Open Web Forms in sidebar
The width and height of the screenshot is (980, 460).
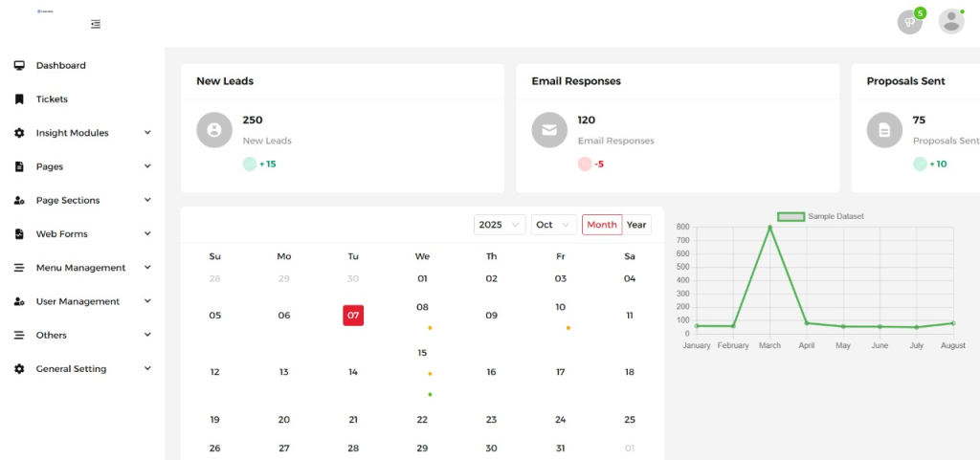[x=61, y=234]
